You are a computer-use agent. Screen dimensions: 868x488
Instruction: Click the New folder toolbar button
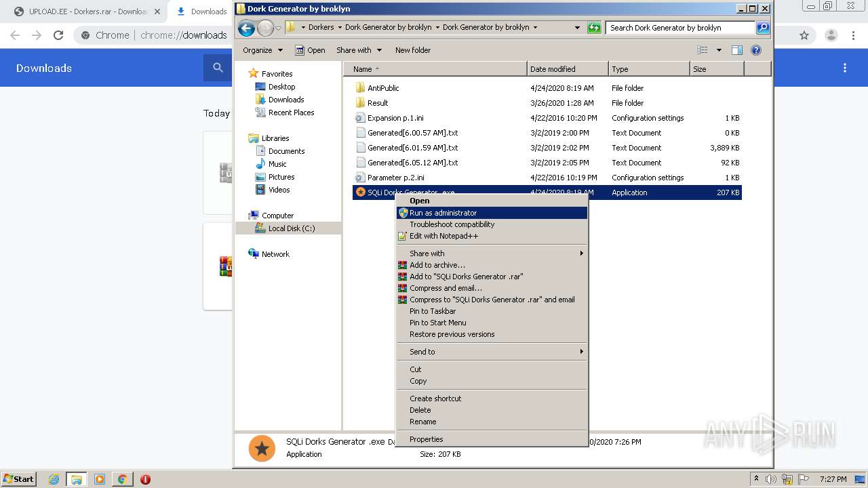[413, 50]
